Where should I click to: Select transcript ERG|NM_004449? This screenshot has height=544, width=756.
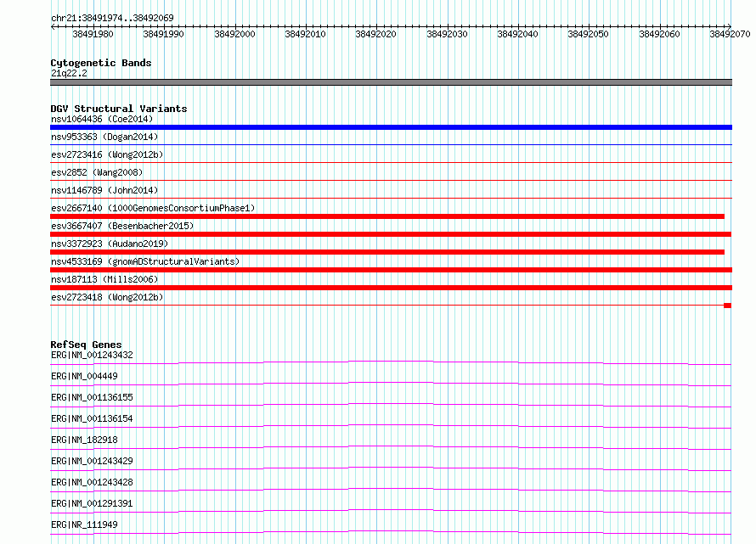pos(84,376)
